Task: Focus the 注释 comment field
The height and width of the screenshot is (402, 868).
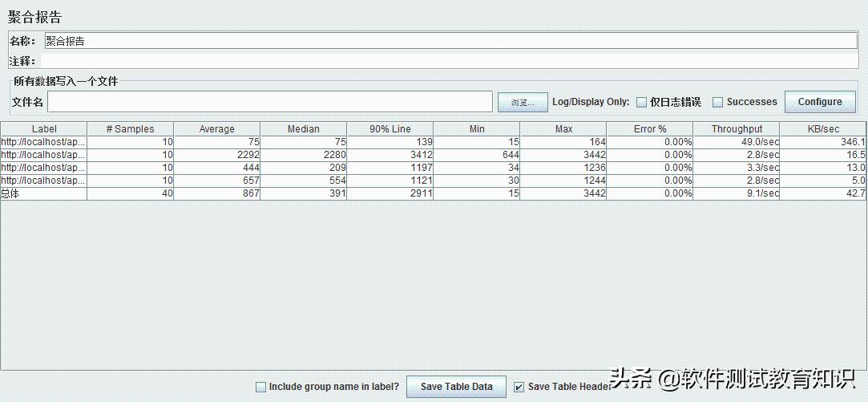Action: [x=449, y=61]
